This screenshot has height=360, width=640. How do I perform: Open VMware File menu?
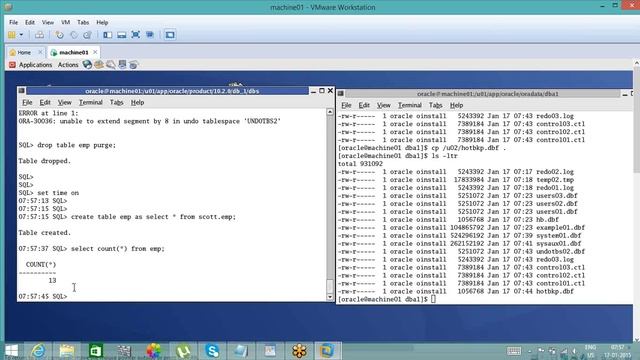pos(13,22)
